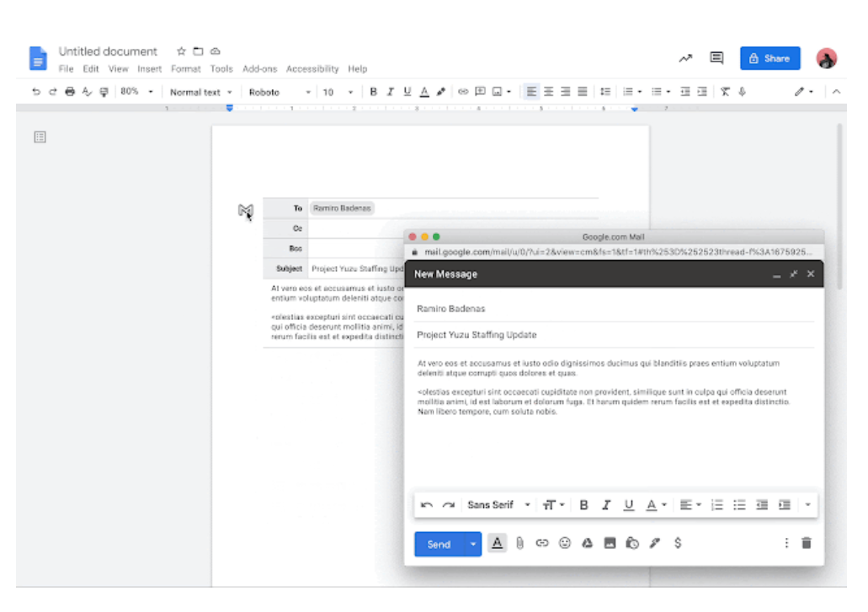
Task: Show document outline icon in left margin
Action: point(40,136)
